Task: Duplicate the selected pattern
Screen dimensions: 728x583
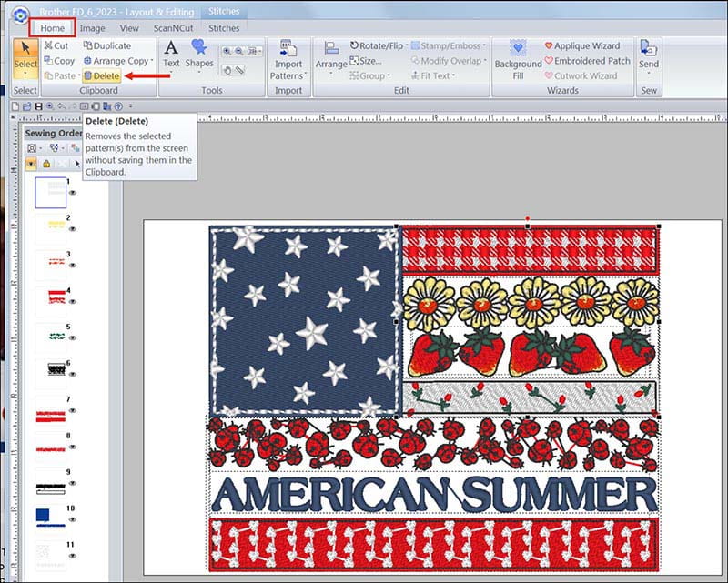Action: tap(106, 45)
